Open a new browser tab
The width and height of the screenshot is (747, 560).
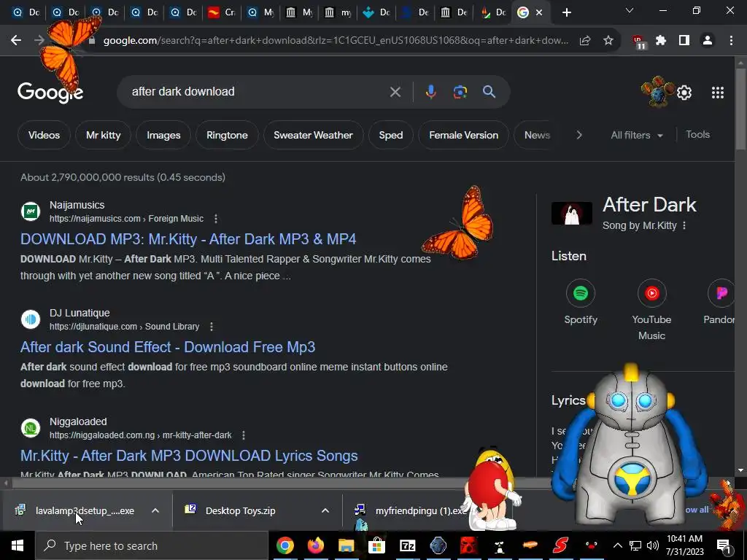(566, 12)
